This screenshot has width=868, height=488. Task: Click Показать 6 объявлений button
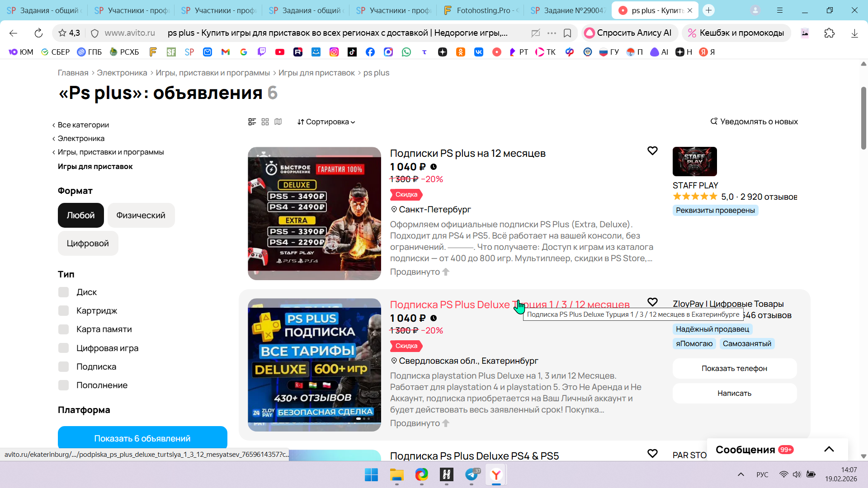(x=142, y=438)
